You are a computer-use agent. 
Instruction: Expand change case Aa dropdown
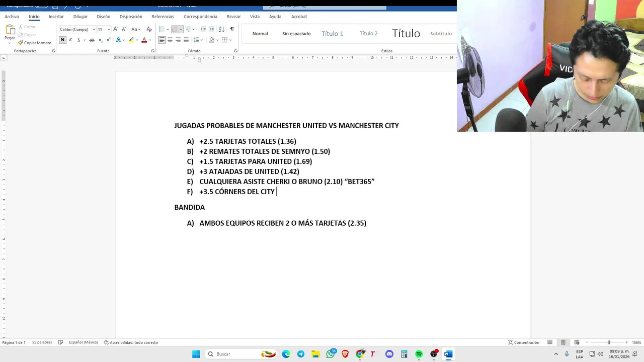coord(140,30)
